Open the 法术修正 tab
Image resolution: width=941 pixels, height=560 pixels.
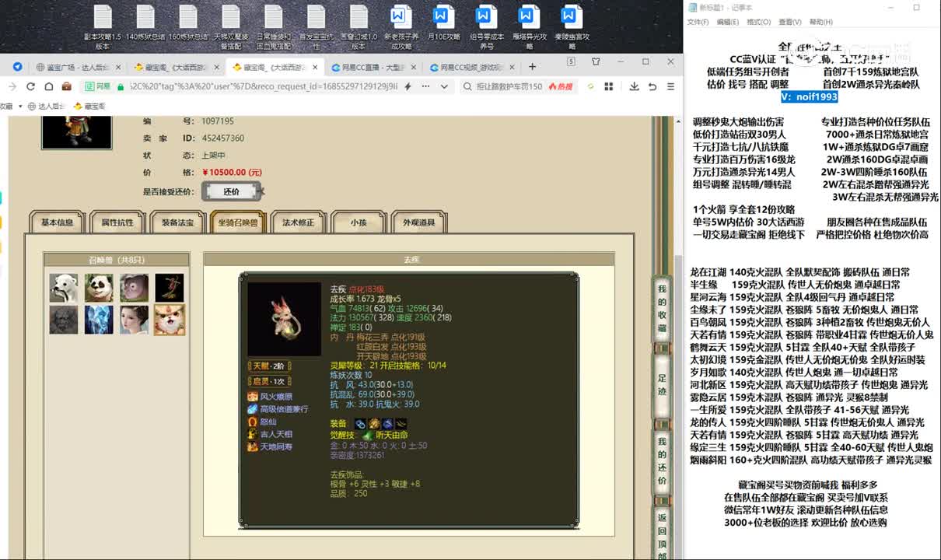[299, 222]
